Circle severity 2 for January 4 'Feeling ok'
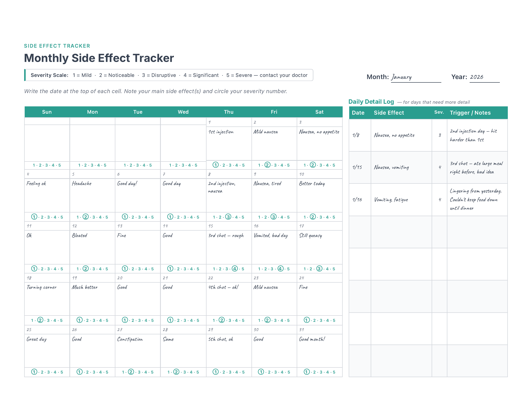 (42, 217)
